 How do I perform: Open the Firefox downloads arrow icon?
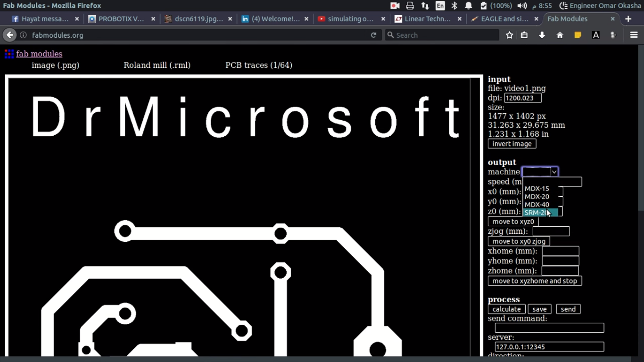[x=542, y=35]
